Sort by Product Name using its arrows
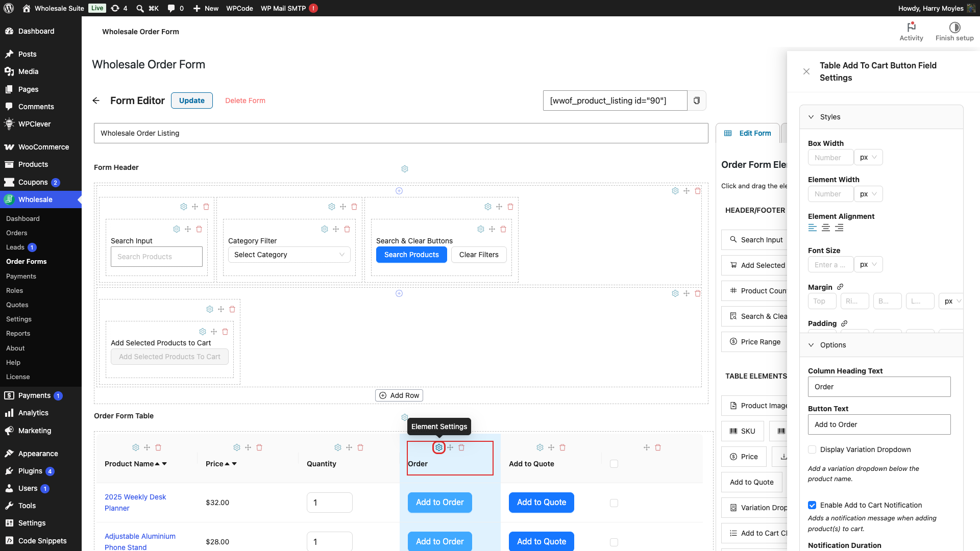The image size is (980, 551). (x=161, y=464)
